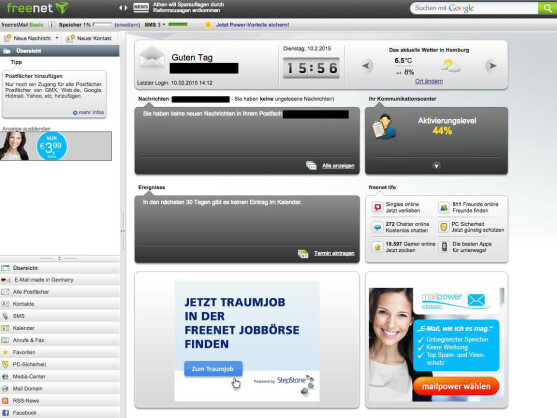Screen dimensions: 557x418
Task: Click the Gamer online icon
Action: (x=378, y=247)
